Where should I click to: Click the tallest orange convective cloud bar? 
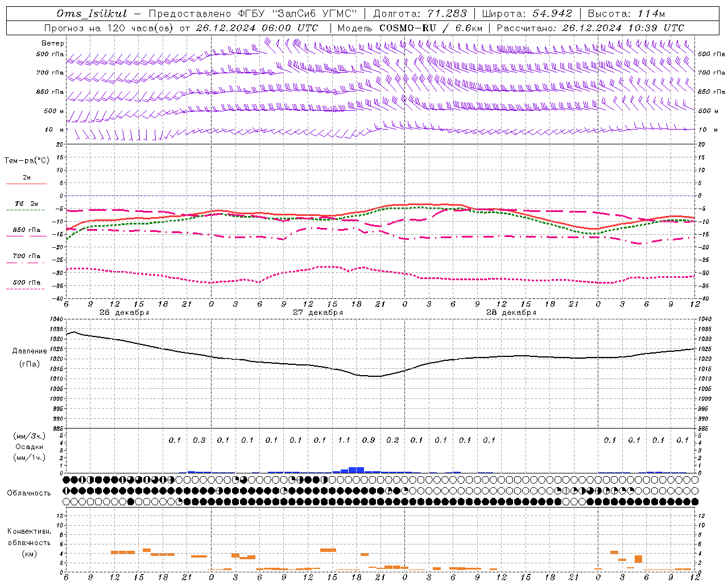(638, 559)
